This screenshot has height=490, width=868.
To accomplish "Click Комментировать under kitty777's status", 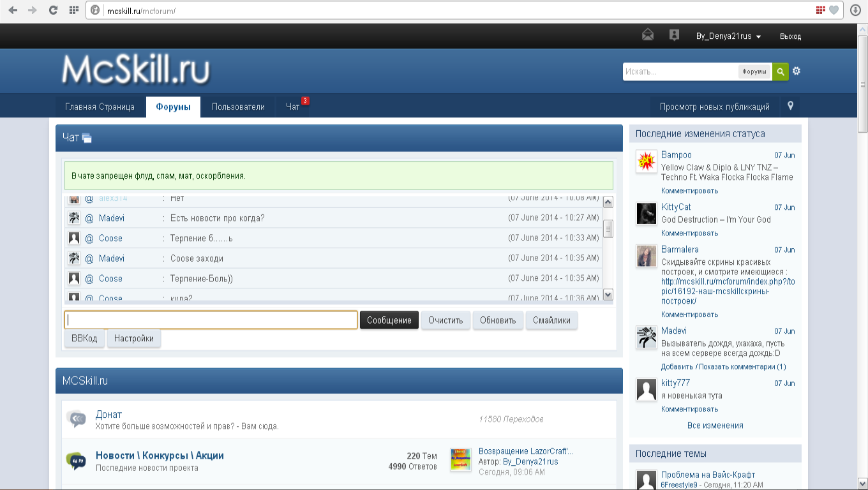I will (x=689, y=409).
